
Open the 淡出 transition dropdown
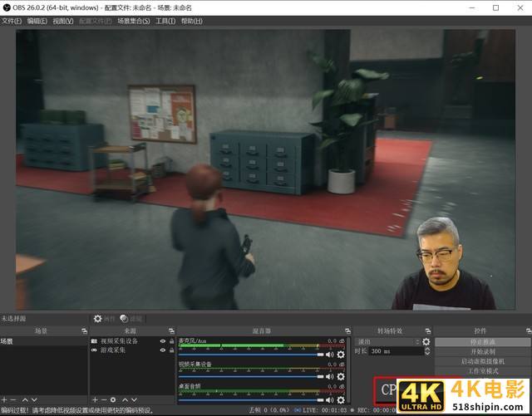click(x=387, y=341)
